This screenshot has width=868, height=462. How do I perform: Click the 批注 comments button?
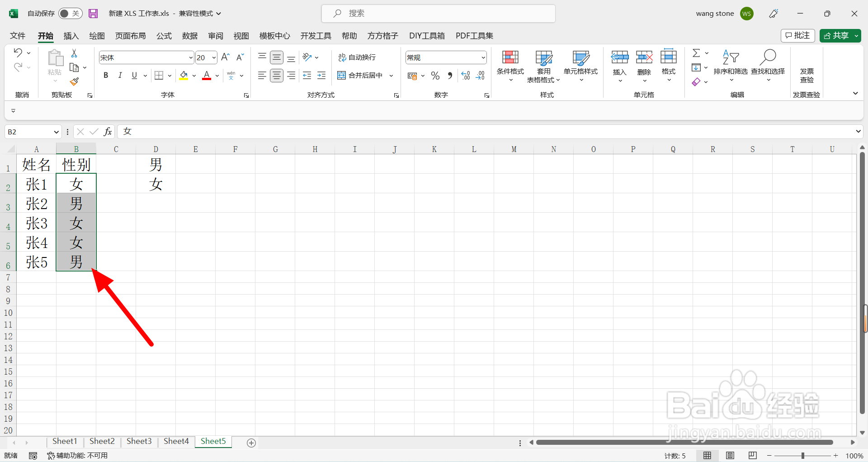pyautogui.click(x=798, y=36)
